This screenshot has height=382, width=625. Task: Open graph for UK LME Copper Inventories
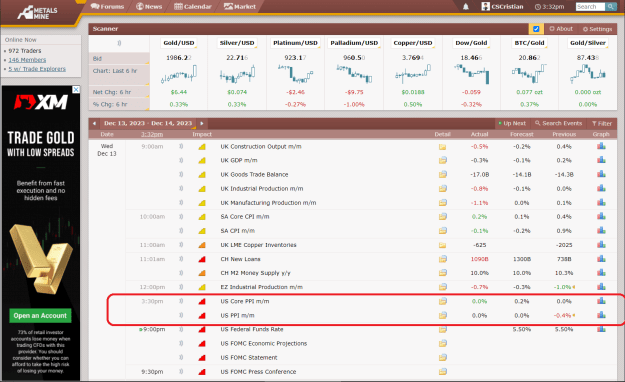pyautogui.click(x=601, y=245)
